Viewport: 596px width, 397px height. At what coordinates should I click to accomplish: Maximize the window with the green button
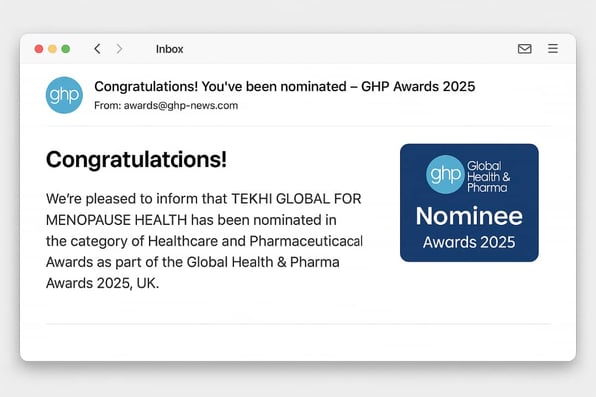tap(66, 49)
